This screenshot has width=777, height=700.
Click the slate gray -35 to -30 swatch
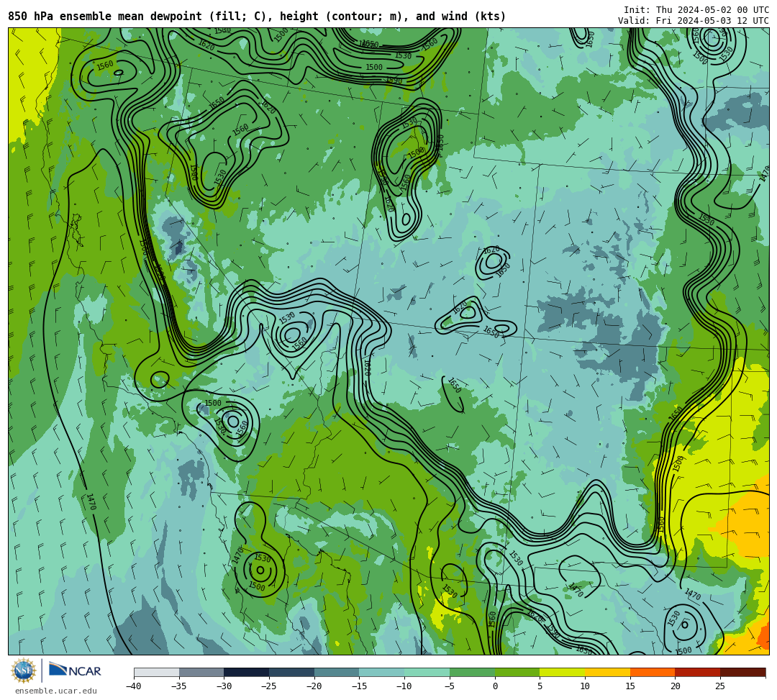[x=201, y=672]
